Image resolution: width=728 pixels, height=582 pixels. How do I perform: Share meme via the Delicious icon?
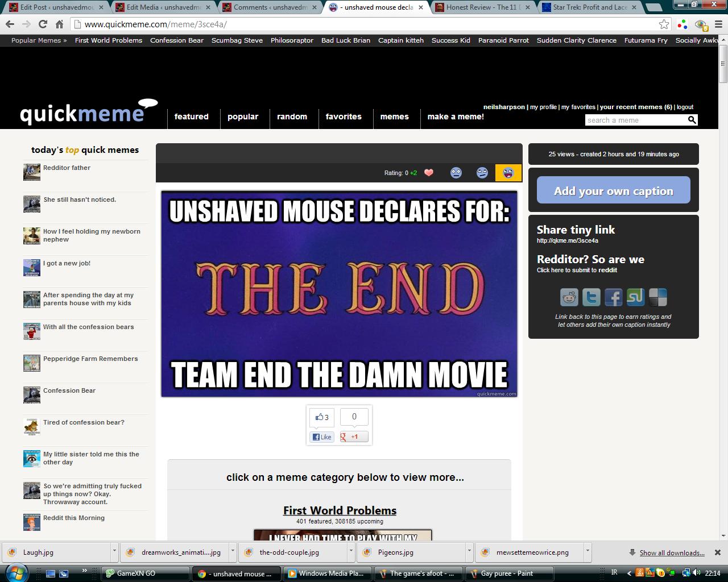657,297
